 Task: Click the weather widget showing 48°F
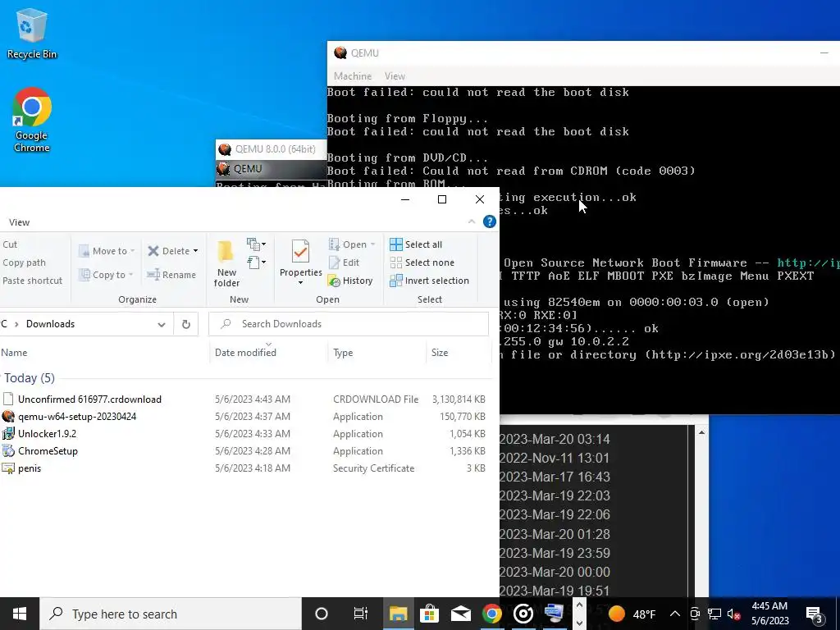[632, 614]
